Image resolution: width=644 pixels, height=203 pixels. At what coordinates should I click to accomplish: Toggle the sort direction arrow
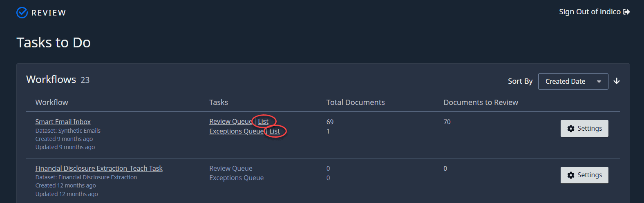pyautogui.click(x=617, y=81)
